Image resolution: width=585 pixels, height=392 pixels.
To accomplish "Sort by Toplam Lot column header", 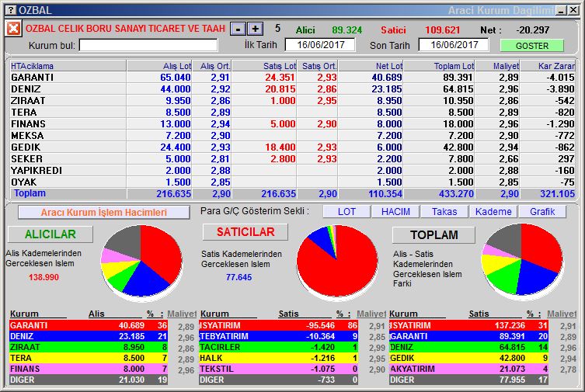I will [x=440, y=66].
